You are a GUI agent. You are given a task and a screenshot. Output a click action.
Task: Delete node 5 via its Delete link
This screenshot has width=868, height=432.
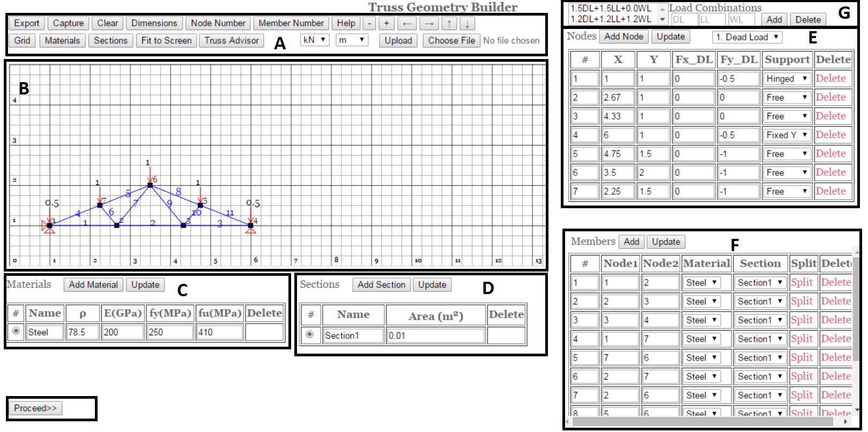(830, 153)
